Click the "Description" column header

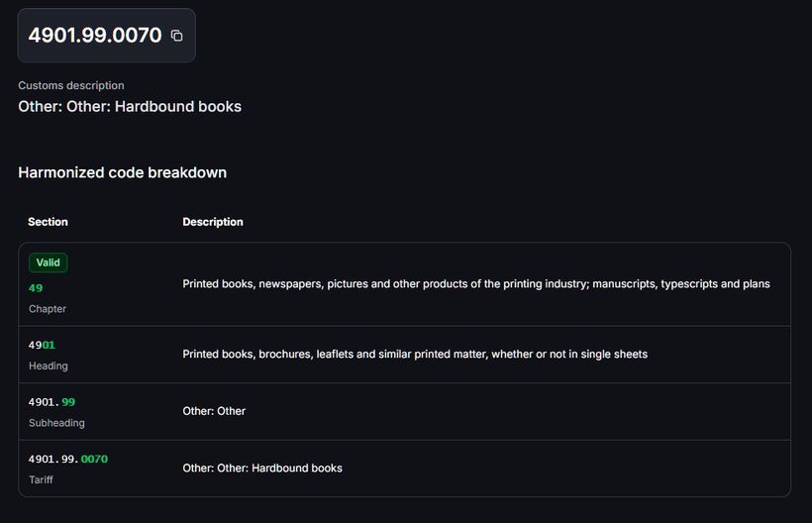(213, 222)
